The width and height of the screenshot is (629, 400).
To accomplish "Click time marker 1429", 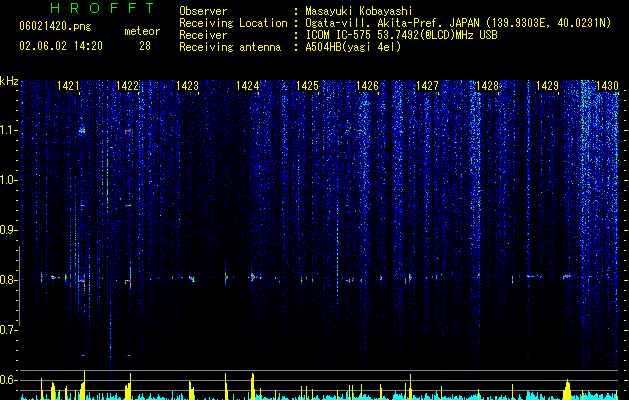I will pyautogui.click(x=547, y=86).
